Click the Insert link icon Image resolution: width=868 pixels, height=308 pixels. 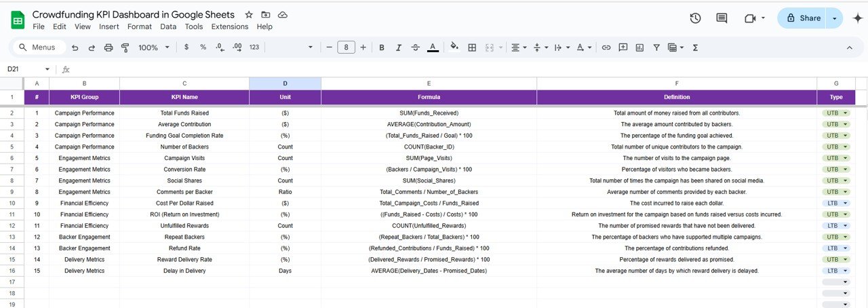(x=606, y=47)
